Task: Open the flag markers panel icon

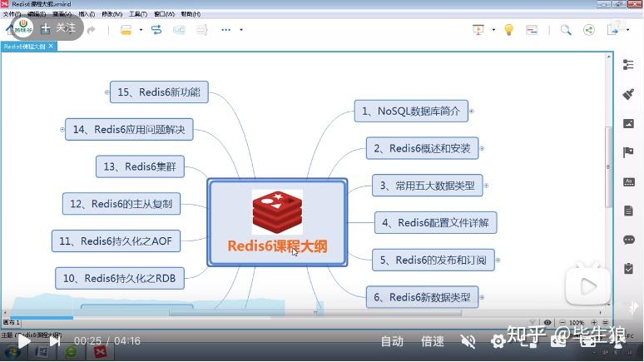Action: (628, 152)
